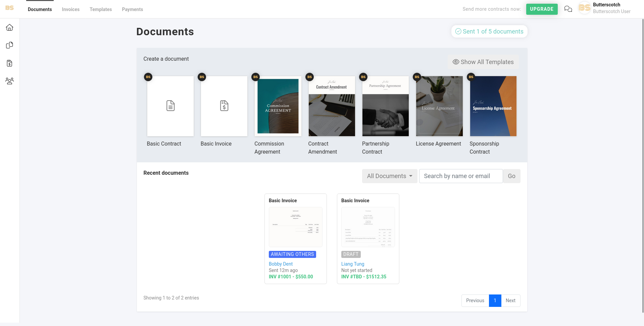
Task: Click the Showing 1 to 2 of 2 entries text
Action: 171,298
